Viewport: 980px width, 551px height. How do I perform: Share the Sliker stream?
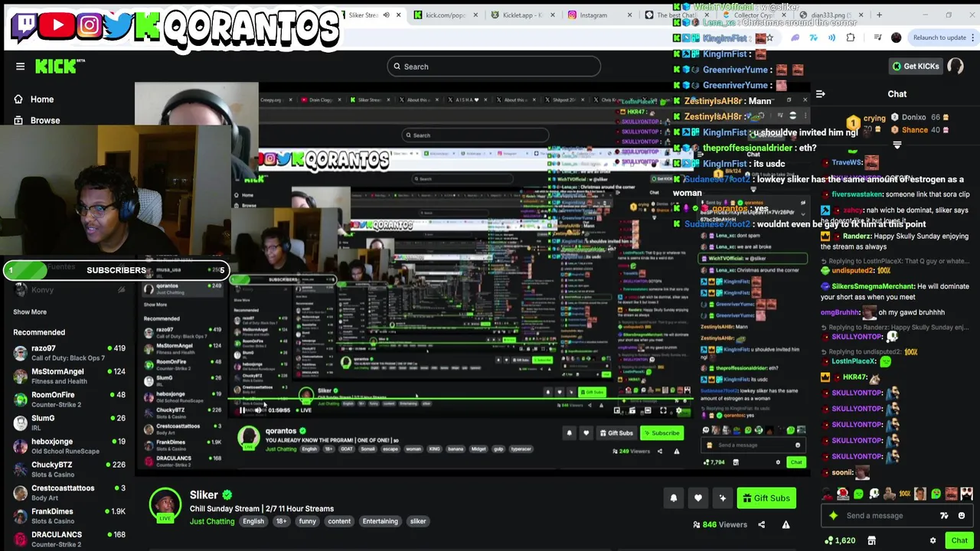[x=761, y=525]
